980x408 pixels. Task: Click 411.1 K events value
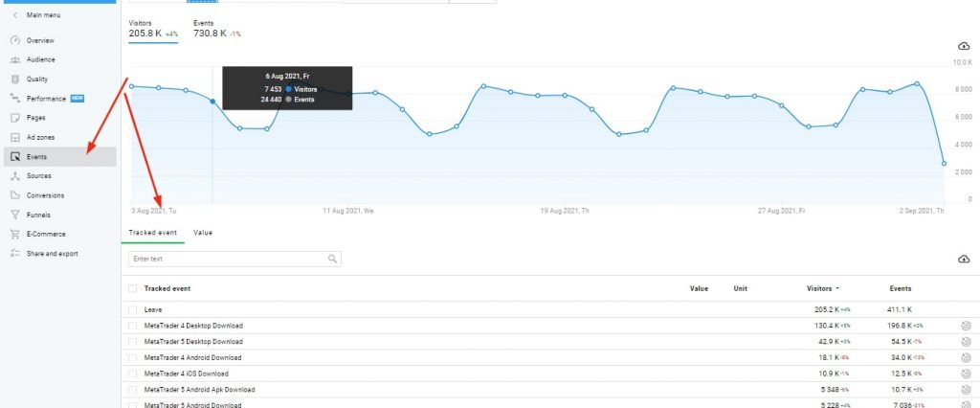[900, 309]
